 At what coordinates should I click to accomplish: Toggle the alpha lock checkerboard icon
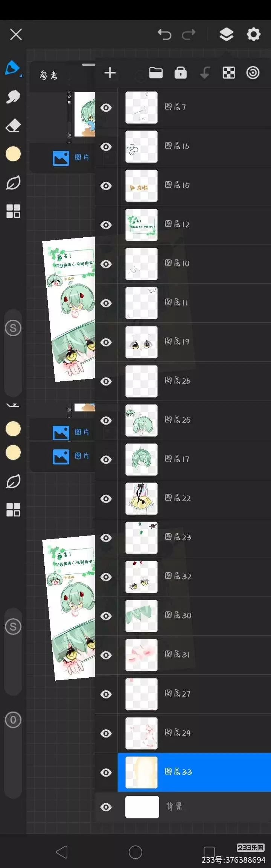tap(229, 73)
